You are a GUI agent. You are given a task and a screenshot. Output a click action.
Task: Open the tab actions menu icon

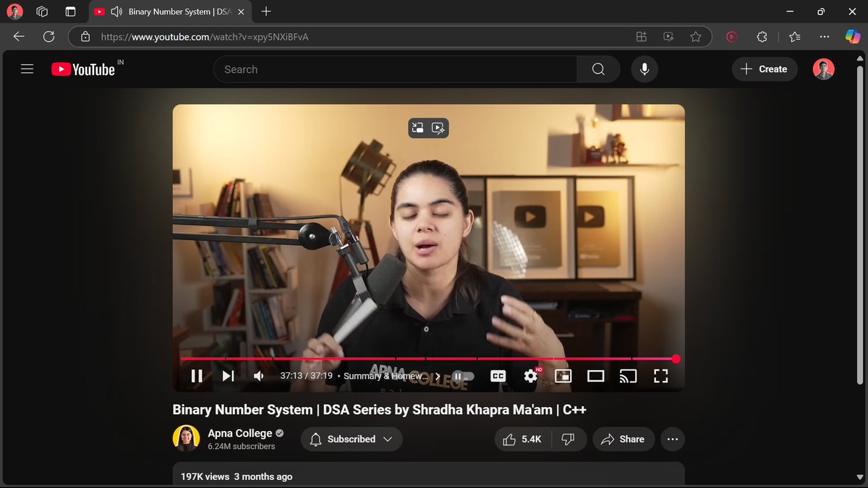point(70,12)
